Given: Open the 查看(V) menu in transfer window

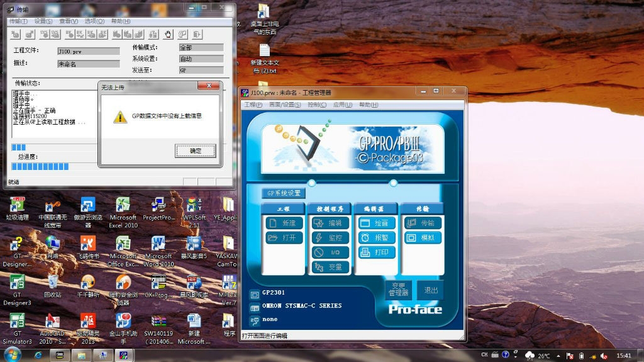Looking at the screenshot, I should click(x=68, y=21).
